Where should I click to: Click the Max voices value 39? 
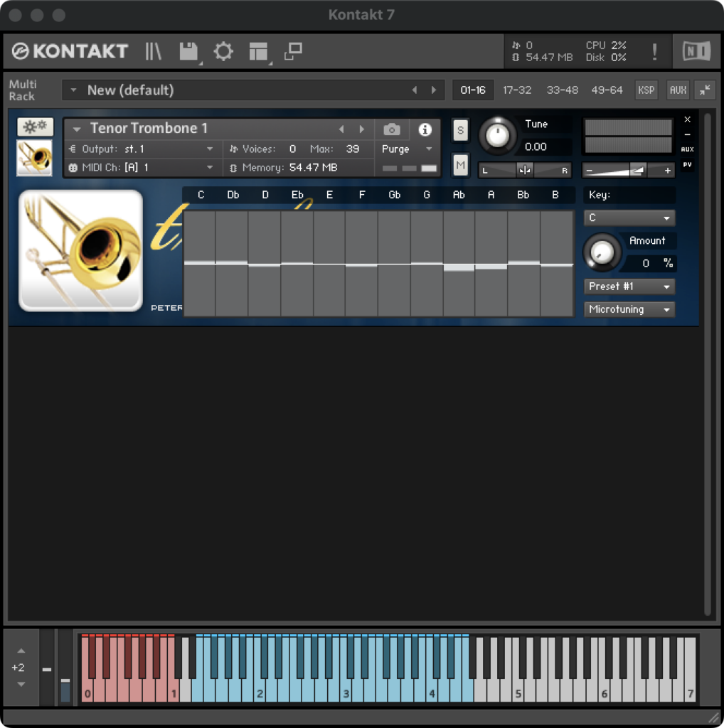353,149
